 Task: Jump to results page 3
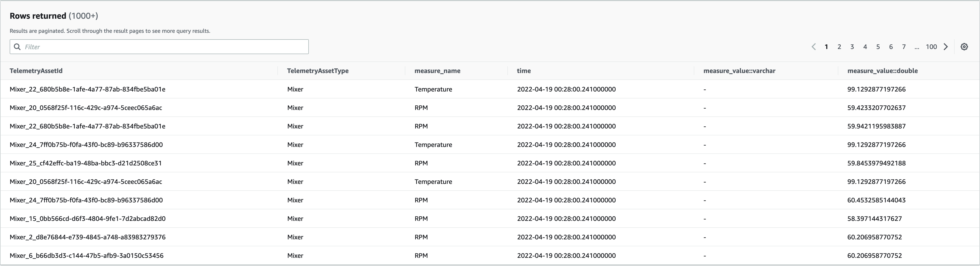coord(852,47)
